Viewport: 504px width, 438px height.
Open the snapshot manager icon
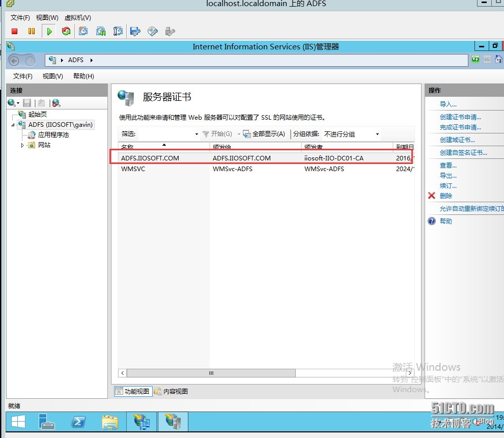[118, 31]
